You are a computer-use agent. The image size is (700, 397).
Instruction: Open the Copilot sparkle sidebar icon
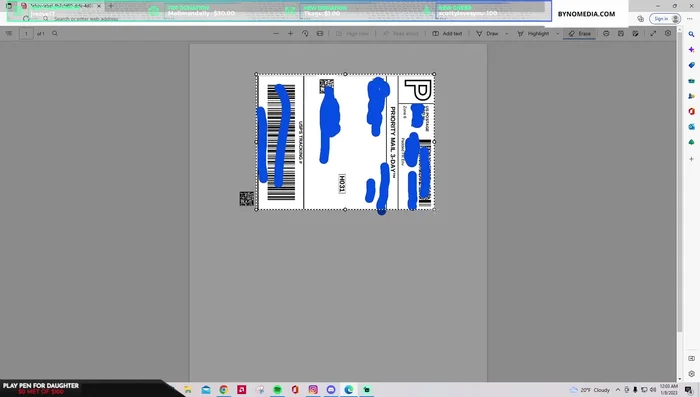coord(692,50)
